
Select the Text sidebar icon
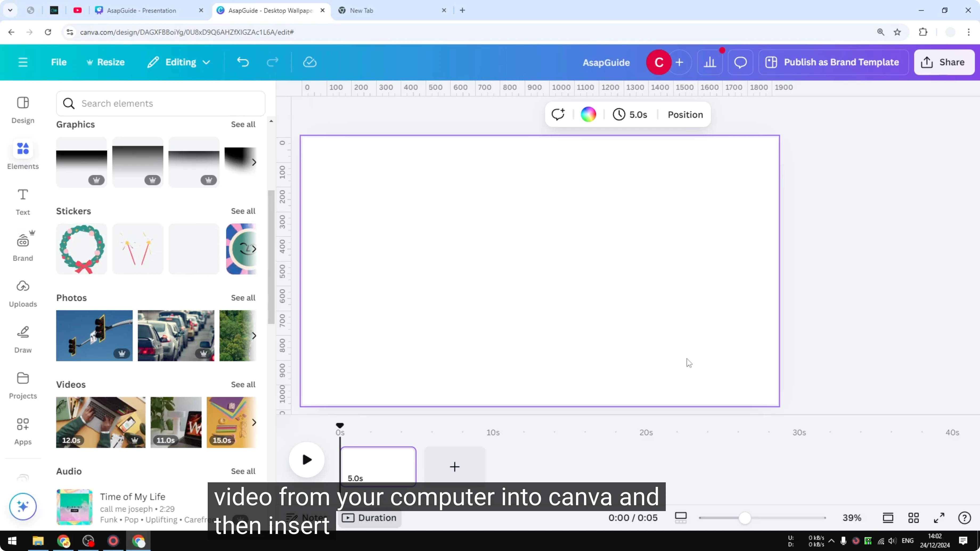click(x=22, y=201)
